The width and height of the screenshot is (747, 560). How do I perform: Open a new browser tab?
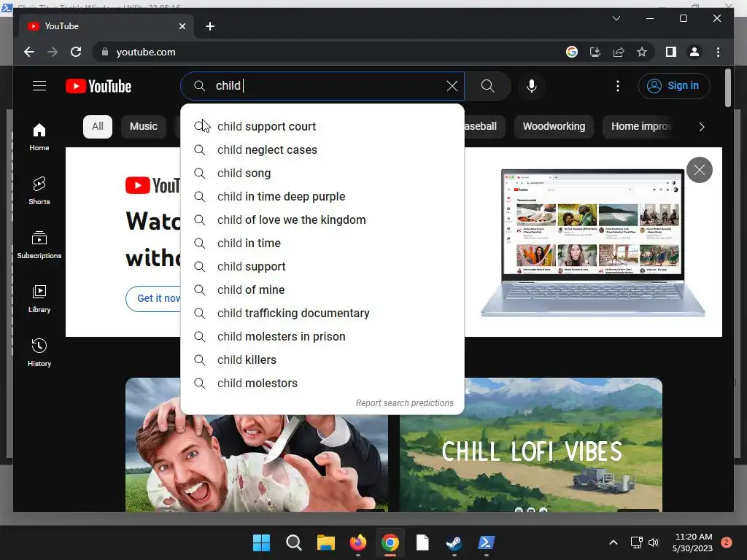[210, 26]
